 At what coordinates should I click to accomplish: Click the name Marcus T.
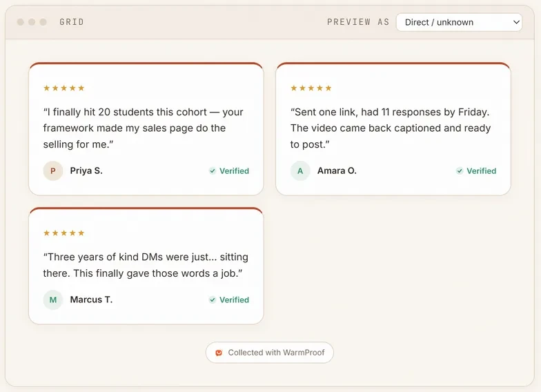pos(91,300)
